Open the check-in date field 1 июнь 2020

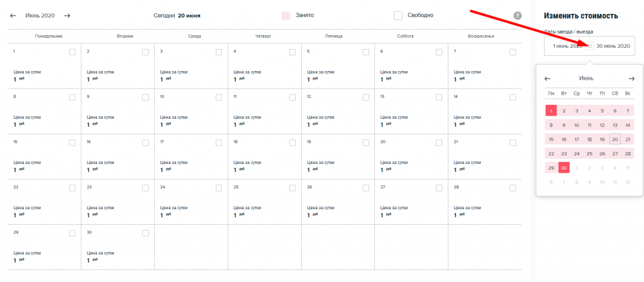pyautogui.click(x=566, y=46)
